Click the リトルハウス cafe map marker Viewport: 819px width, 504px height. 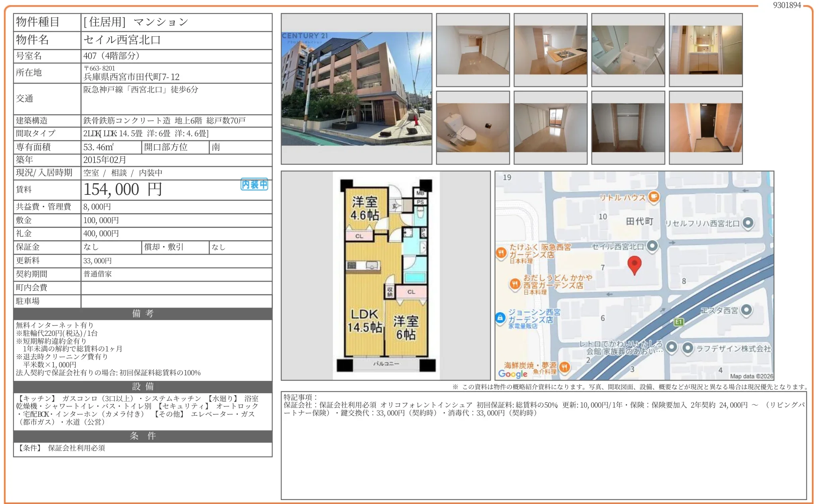click(654, 196)
